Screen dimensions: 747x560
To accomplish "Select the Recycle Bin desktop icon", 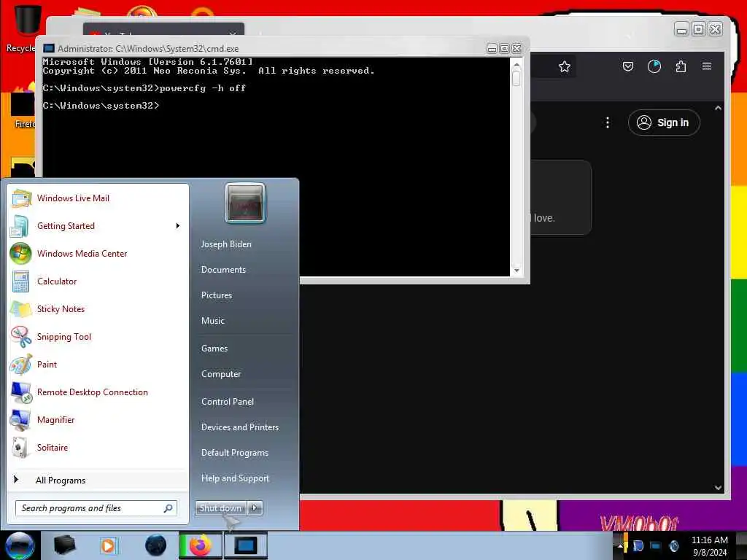I will pyautogui.click(x=23, y=28).
